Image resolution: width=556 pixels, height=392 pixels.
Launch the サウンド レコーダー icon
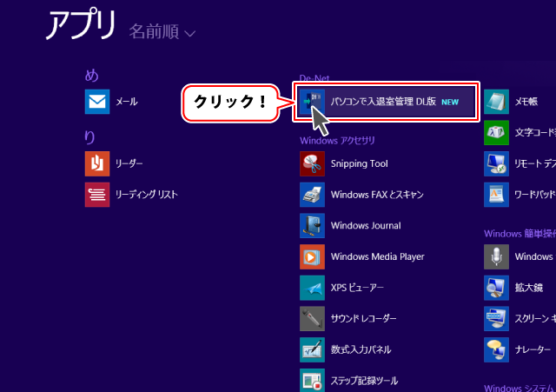coord(312,319)
